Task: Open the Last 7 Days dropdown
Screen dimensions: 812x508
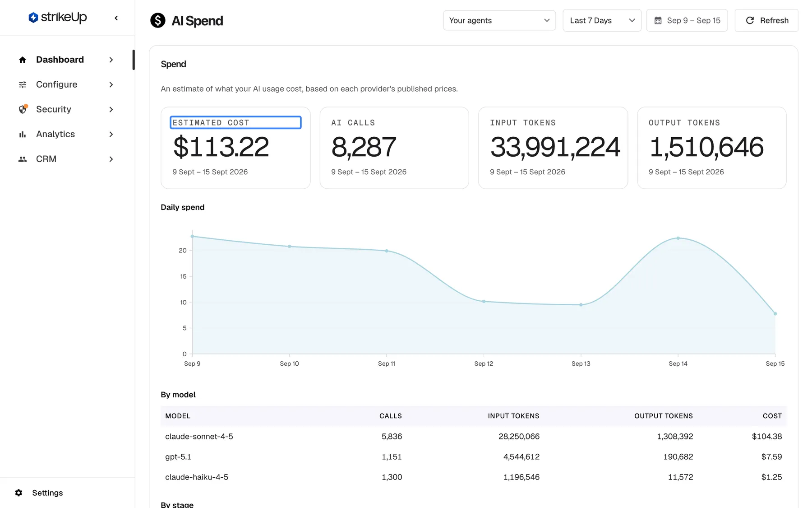Action: [602, 20]
